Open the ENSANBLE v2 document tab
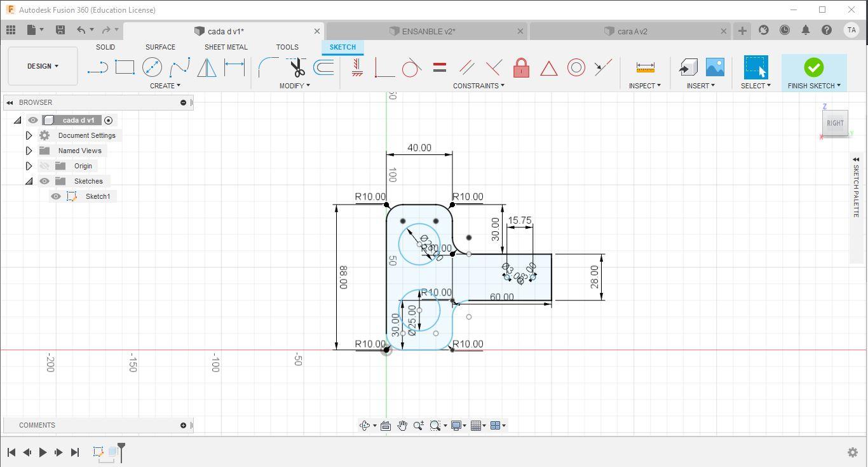The image size is (868, 467). pyautogui.click(x=428, y=31)
